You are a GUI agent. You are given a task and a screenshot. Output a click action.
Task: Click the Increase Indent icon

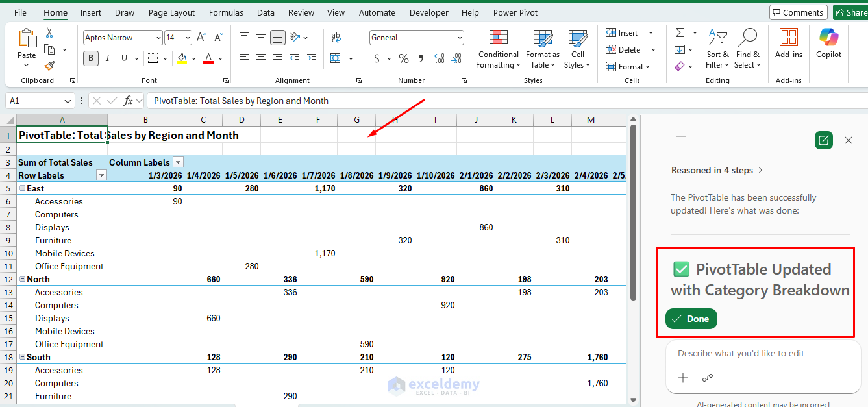click(310, 58)
